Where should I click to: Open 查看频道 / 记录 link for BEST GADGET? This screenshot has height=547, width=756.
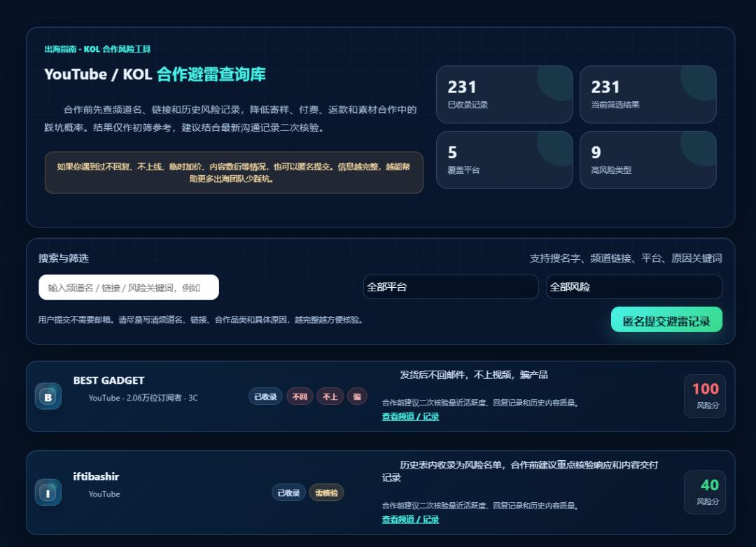[x=410, y=417]
